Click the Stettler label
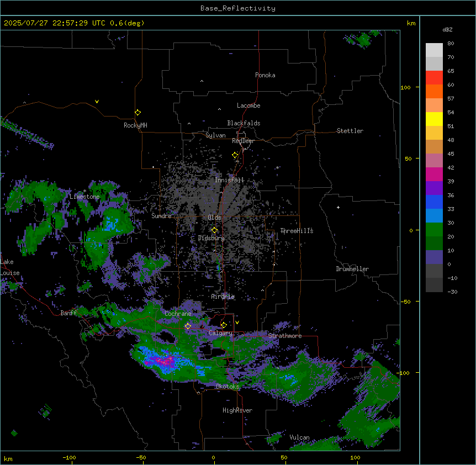 350,131
